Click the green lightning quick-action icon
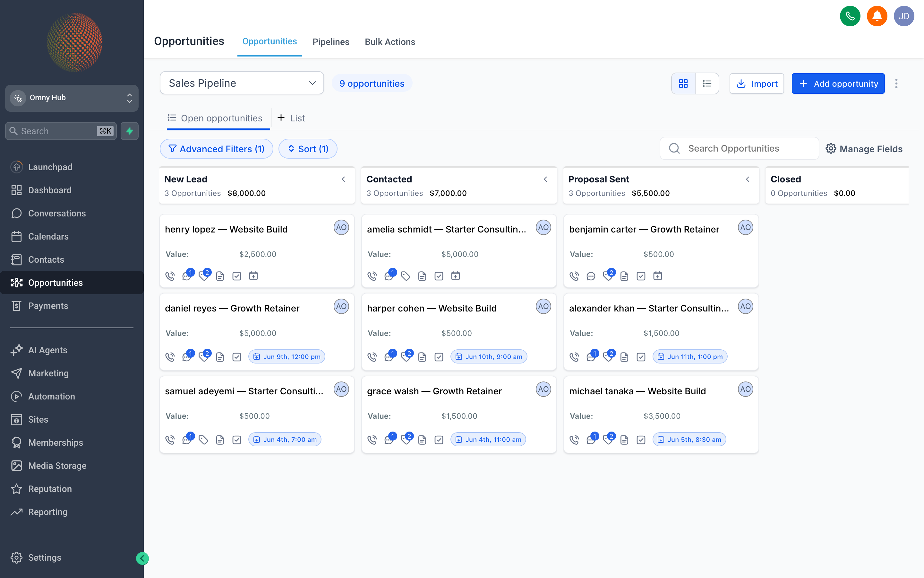The image size is (924, 578). [x=129, y=131]
